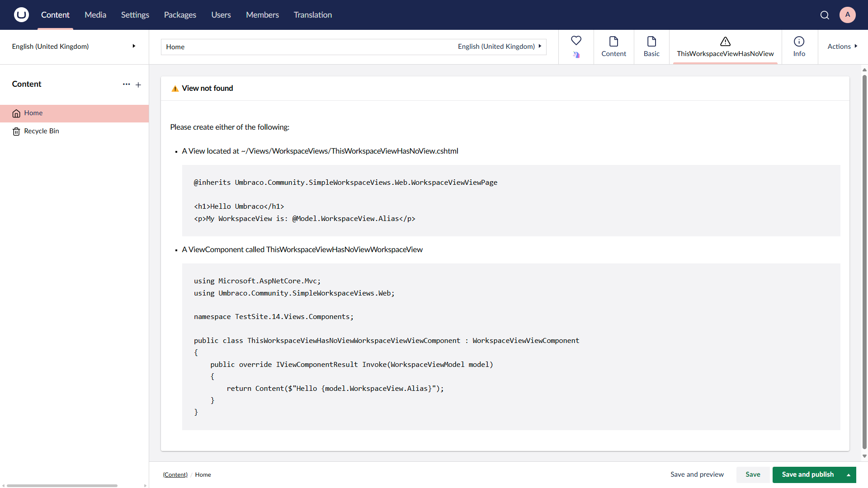The height and width of the screenshot is (488, 868).
Task: Open the Recycle Bin trash icon
Action: click(16, 131)
